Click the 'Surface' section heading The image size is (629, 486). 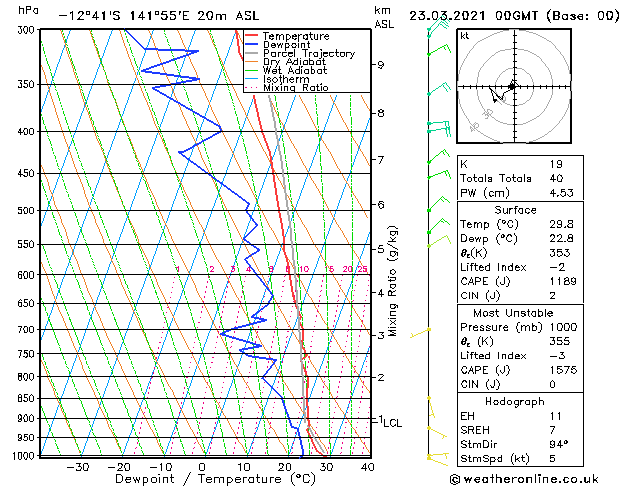coord(515,210)
